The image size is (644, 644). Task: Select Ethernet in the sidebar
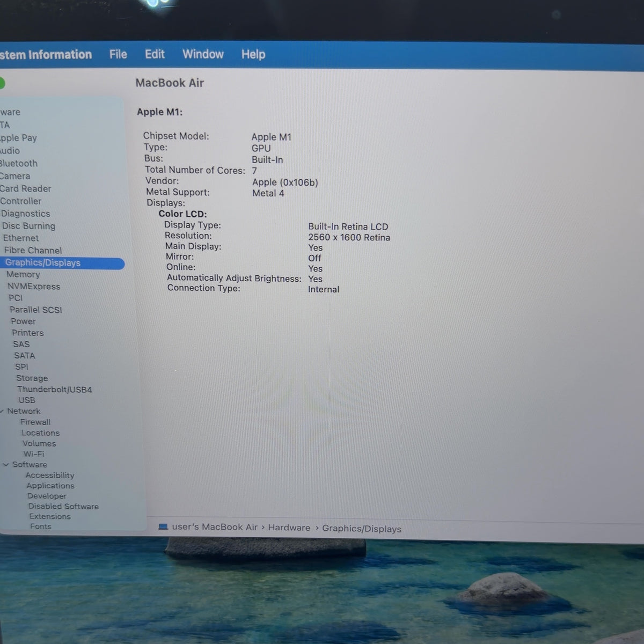coord(21,238)
